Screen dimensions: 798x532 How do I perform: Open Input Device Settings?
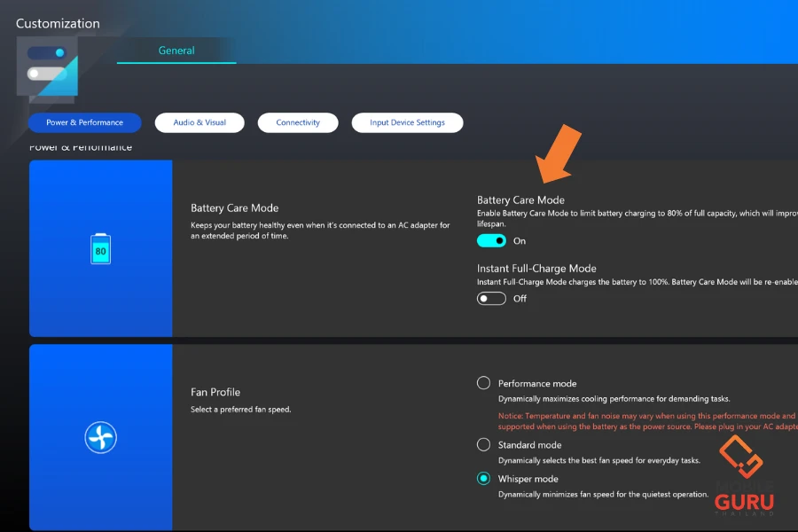[x=407, y=122]
